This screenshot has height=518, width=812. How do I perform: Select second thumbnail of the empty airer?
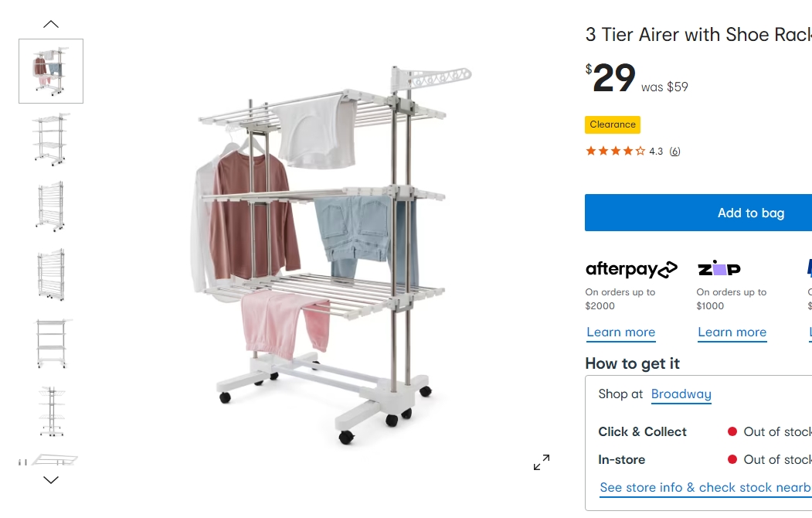click(51, 139)
